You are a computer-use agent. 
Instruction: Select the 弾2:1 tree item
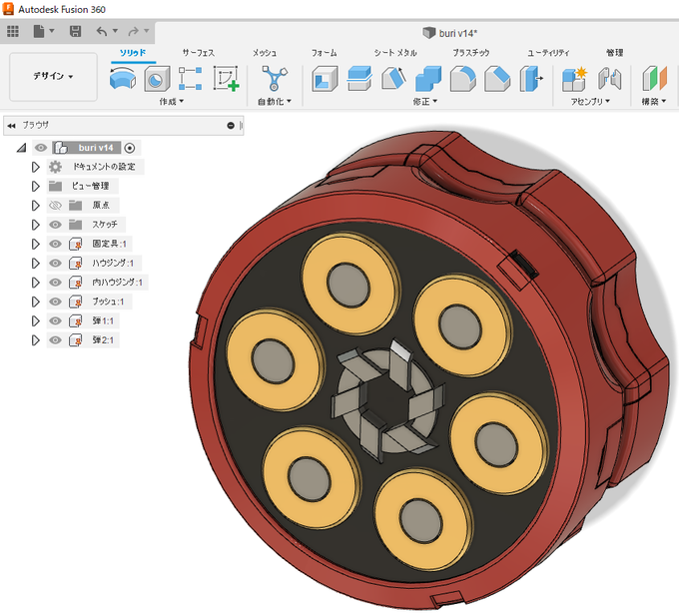[x=103, y=340]
